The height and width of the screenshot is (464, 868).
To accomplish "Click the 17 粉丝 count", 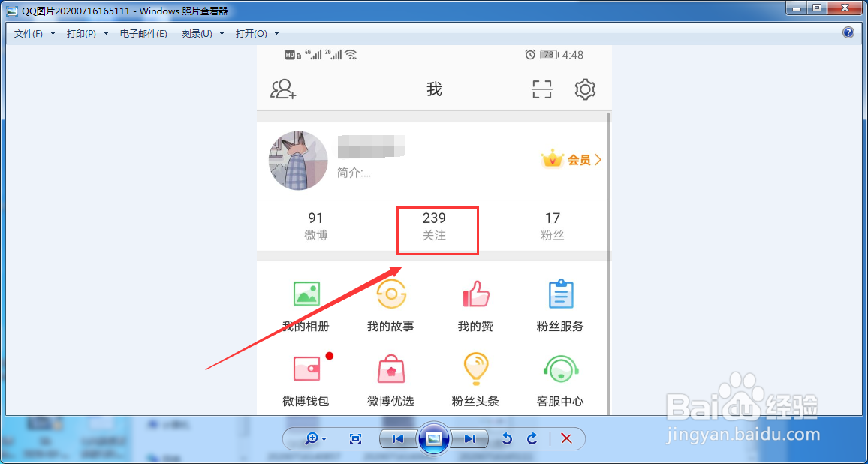I will pyautogui.click(x=553, y=227).
